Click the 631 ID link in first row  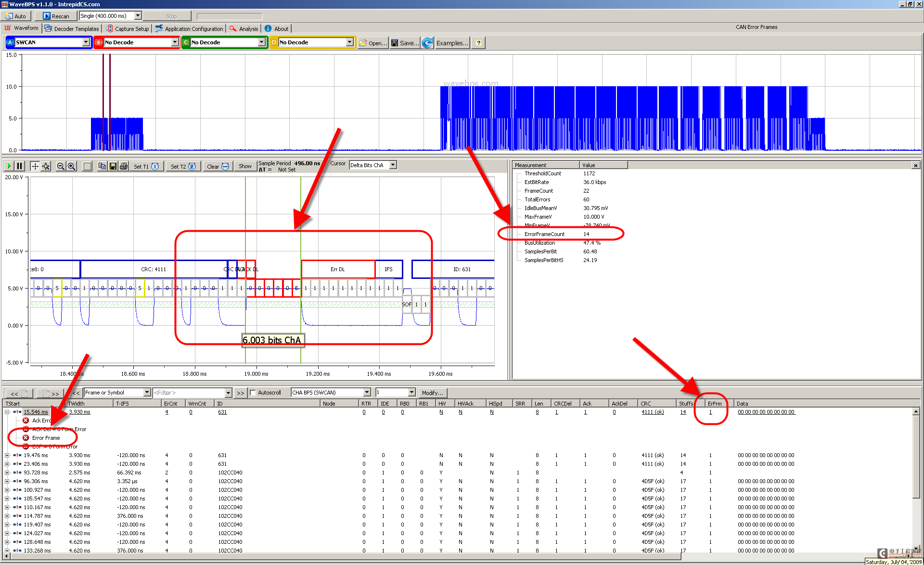(222, 412)
